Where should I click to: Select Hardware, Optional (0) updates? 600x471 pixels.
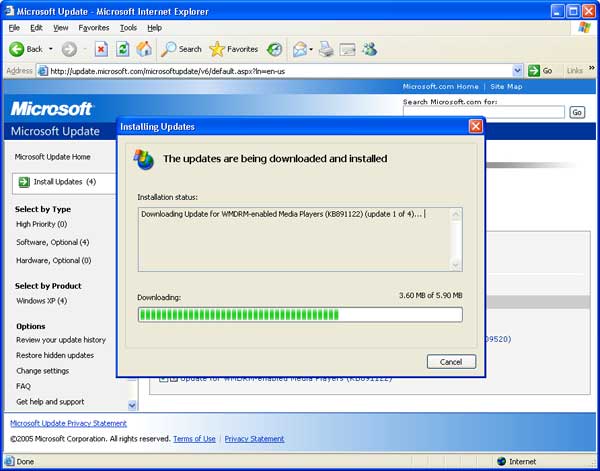click(54, 261)
